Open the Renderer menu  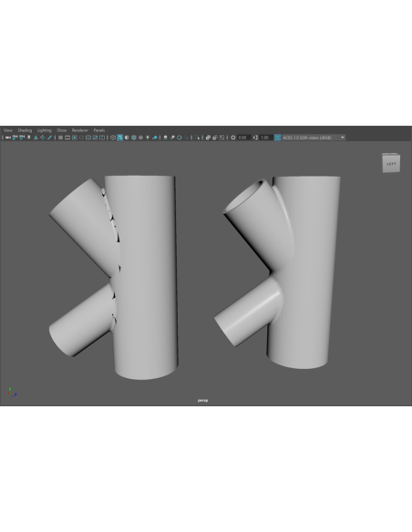click(x=80, y=130)
